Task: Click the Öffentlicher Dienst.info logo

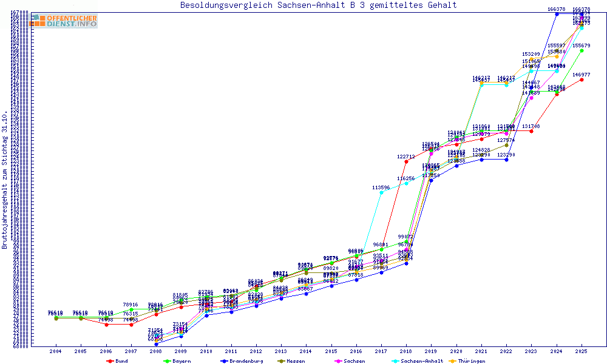Action: click(x=64, y=21)
